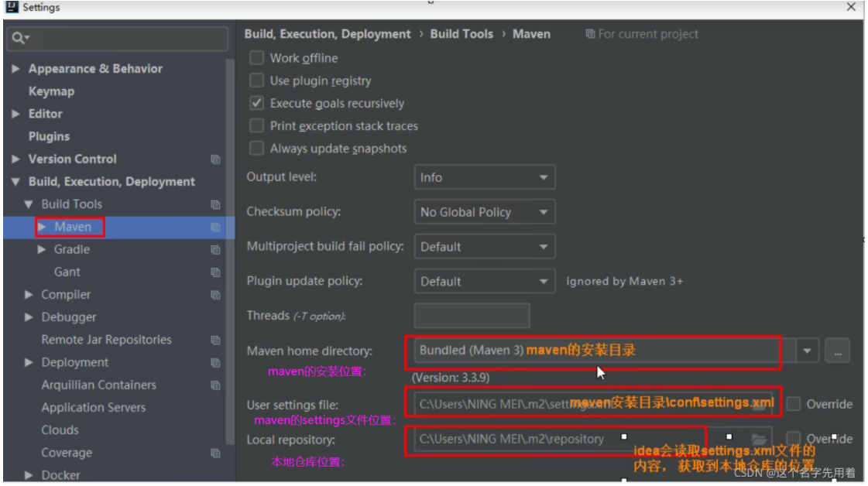Viewport: 868px width, 486px height.
Task: Enable Override for the User settings file
Action: (793, 403)
